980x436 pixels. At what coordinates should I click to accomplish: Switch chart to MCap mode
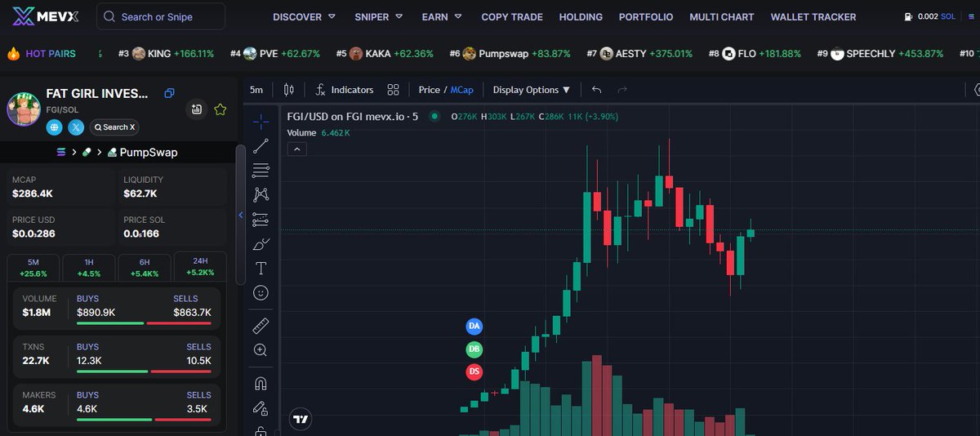(461, 90)
